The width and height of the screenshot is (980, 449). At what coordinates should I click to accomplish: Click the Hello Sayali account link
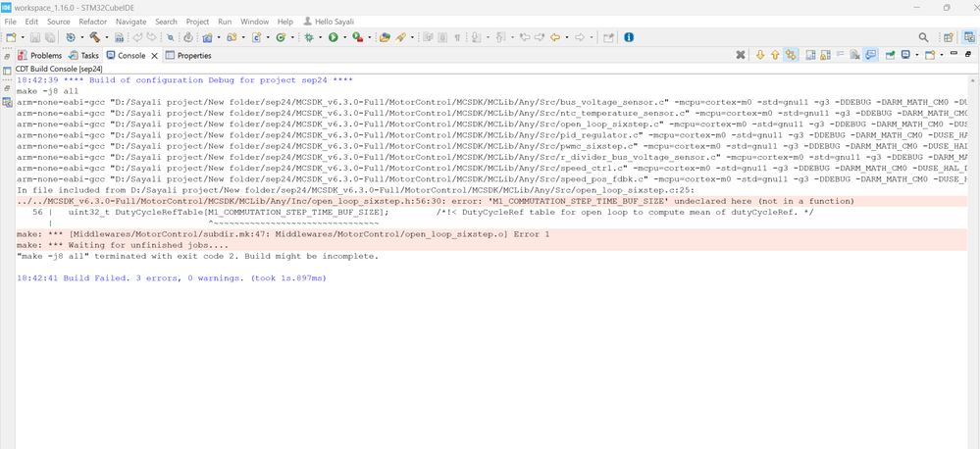pos(329,22)
